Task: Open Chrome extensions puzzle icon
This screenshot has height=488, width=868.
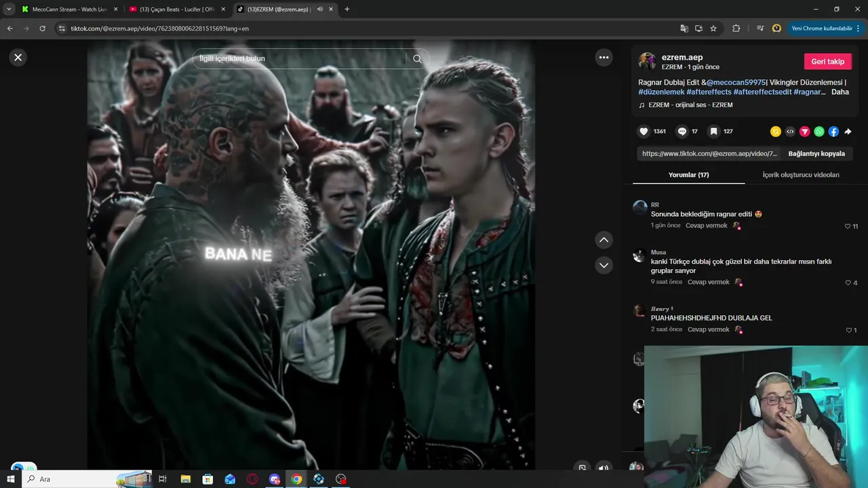Action: (736, 28)
